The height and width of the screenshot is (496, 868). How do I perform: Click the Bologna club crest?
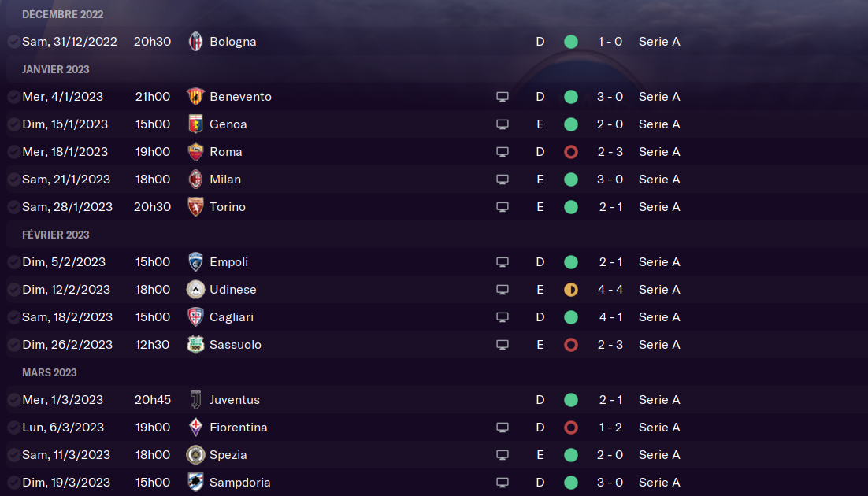pyautogui.click(x=195, y=42)
